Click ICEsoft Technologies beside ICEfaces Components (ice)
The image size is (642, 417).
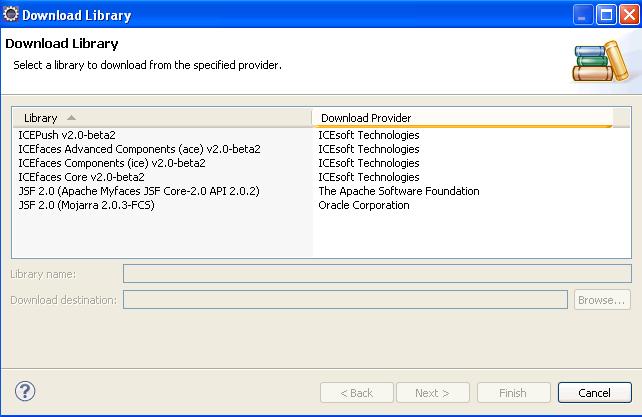[x=369, y=163]
